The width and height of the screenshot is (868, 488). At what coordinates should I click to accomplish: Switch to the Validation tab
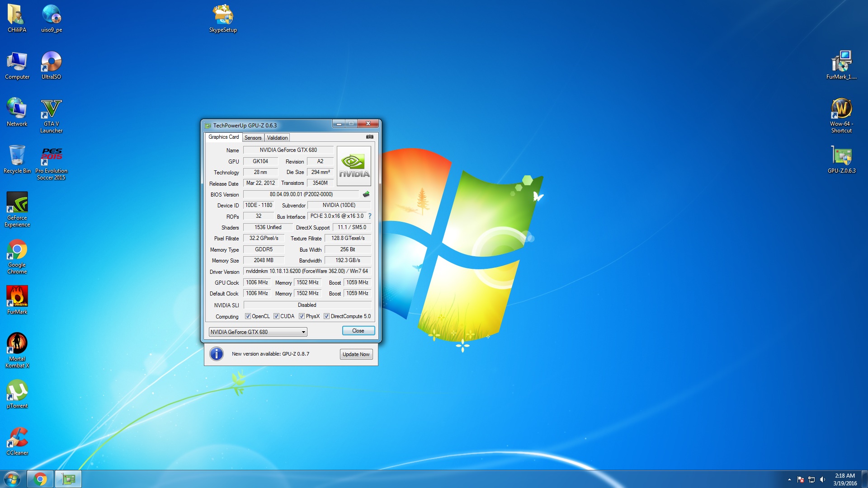click(x=277, y=138)
